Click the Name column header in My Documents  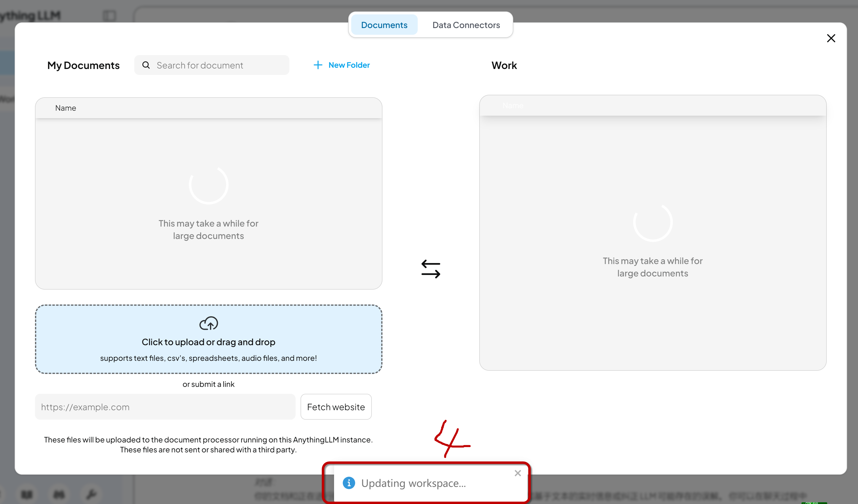click(66, 108)
